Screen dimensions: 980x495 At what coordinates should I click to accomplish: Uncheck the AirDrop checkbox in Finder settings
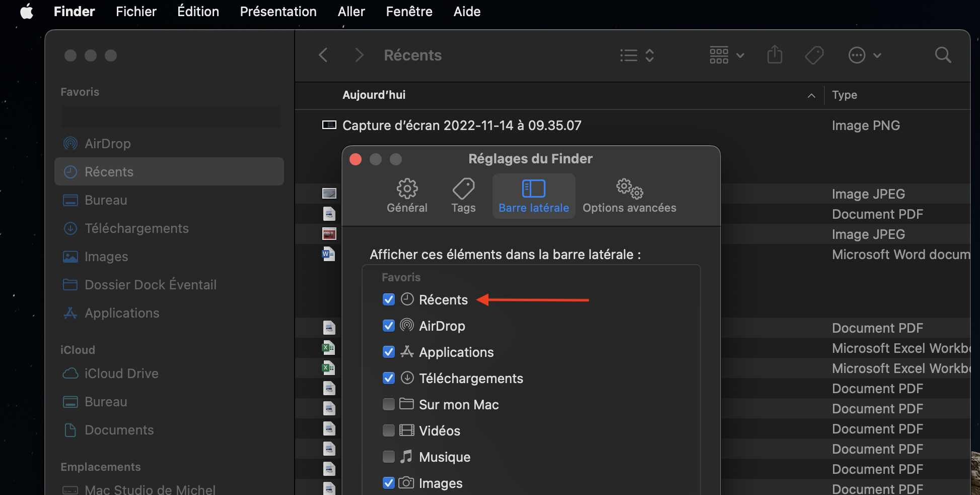(x=389, y=326)
